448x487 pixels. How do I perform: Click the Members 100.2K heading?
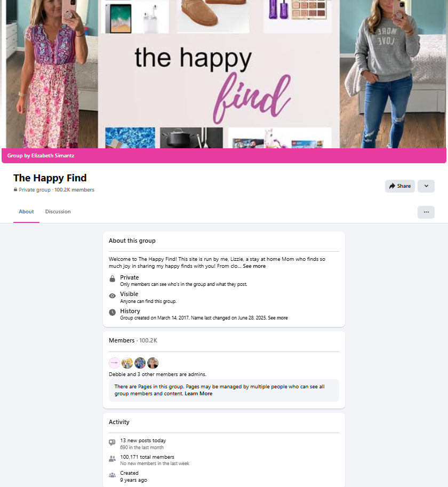[x=133, y=340]
